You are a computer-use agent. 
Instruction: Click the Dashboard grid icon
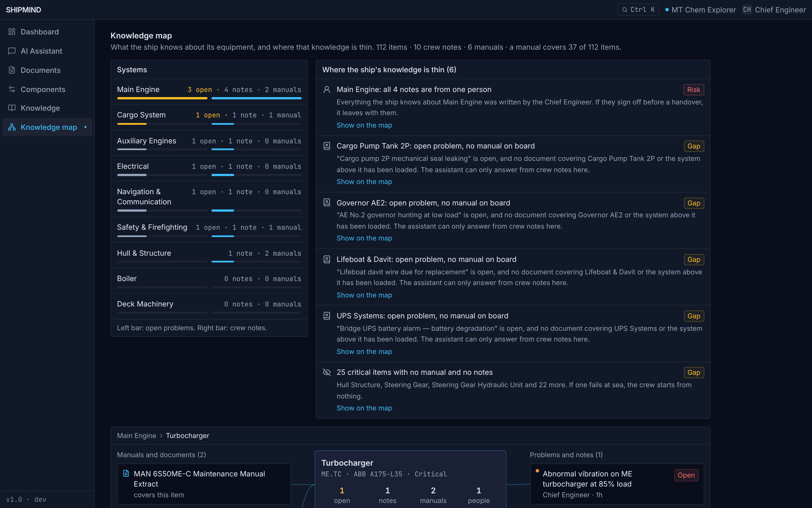tap(12, 32)
